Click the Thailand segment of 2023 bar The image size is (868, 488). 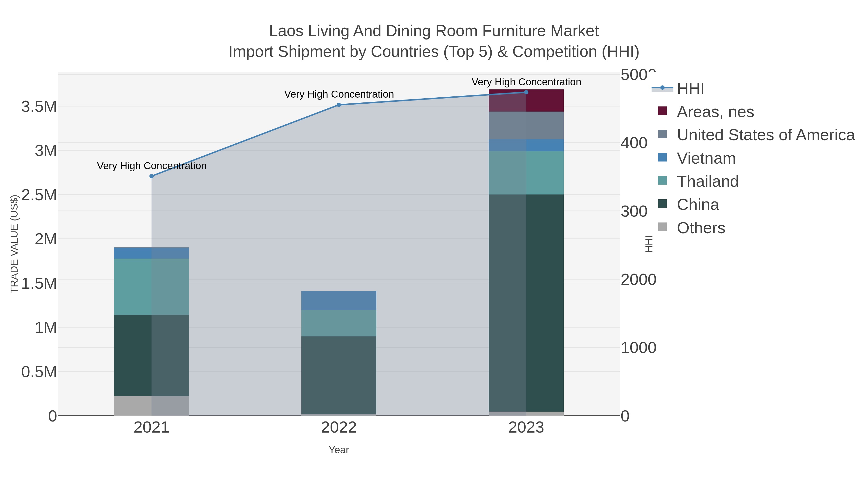tap(526, 173)
